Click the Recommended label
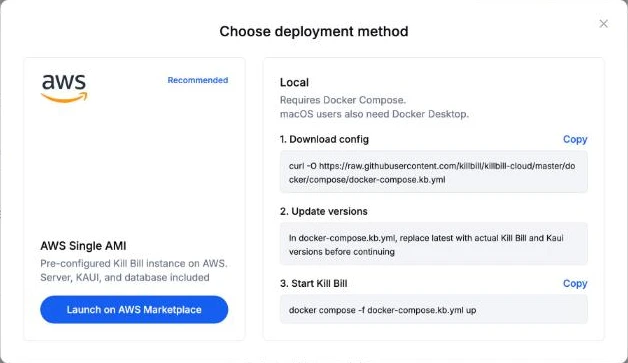 tap(198, 80)
